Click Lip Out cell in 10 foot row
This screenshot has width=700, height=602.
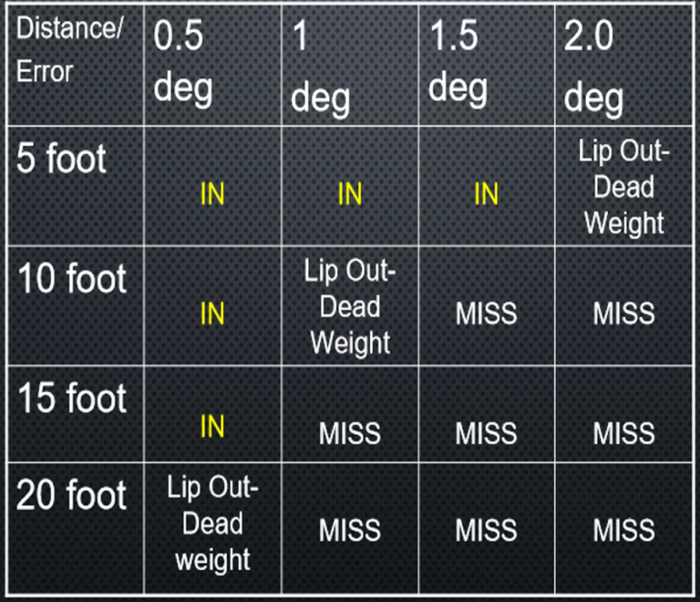350,306
